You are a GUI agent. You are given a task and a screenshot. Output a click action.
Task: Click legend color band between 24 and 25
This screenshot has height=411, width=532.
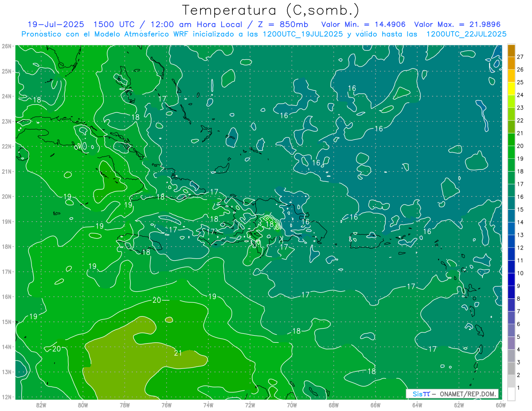[x=511, y=89]
